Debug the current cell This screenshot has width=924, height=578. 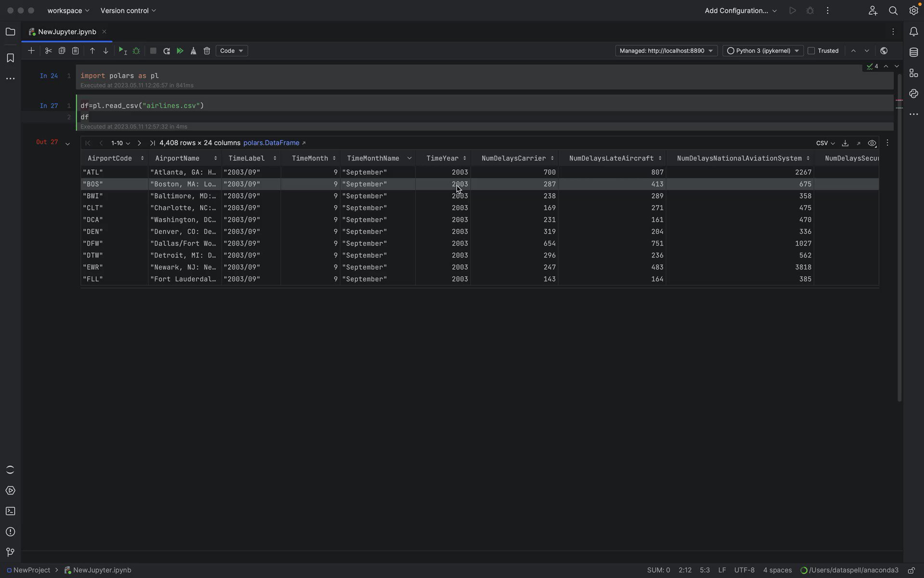coord(136,51)
